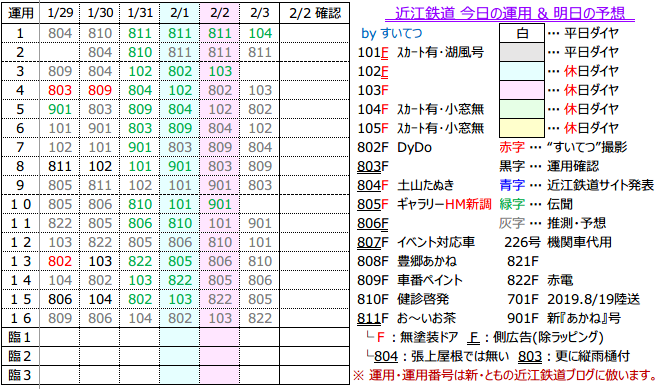Select black 806 in 運用 15 row
The height and width of the screenshot is (389, 669).
(60, 299)
